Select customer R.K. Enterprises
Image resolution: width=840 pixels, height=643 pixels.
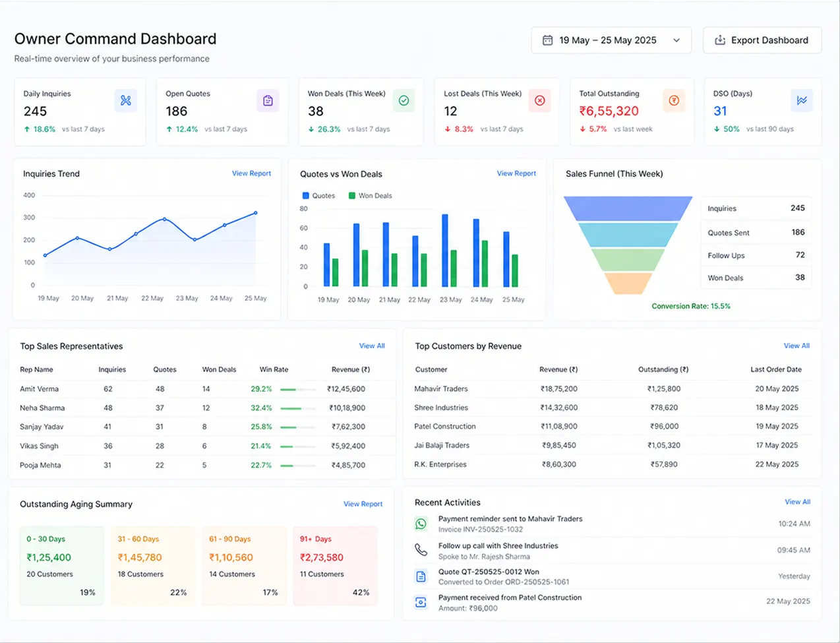[x=440, y=464]
